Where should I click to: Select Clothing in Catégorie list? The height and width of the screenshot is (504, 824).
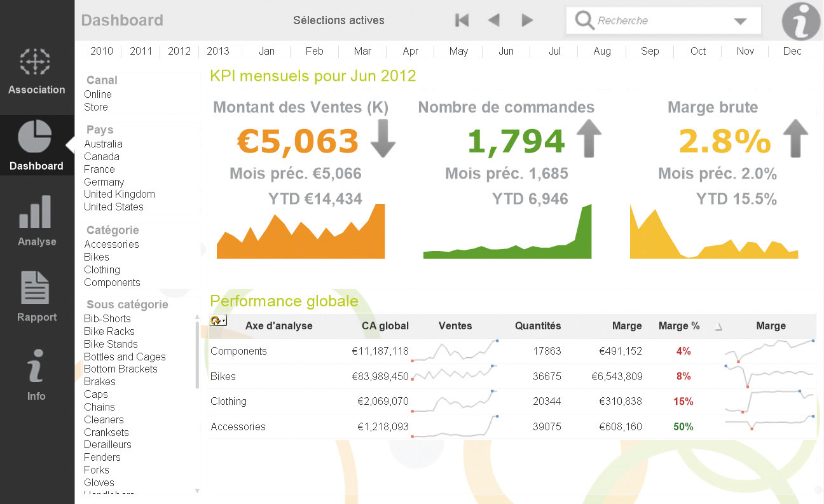point(102,269)
